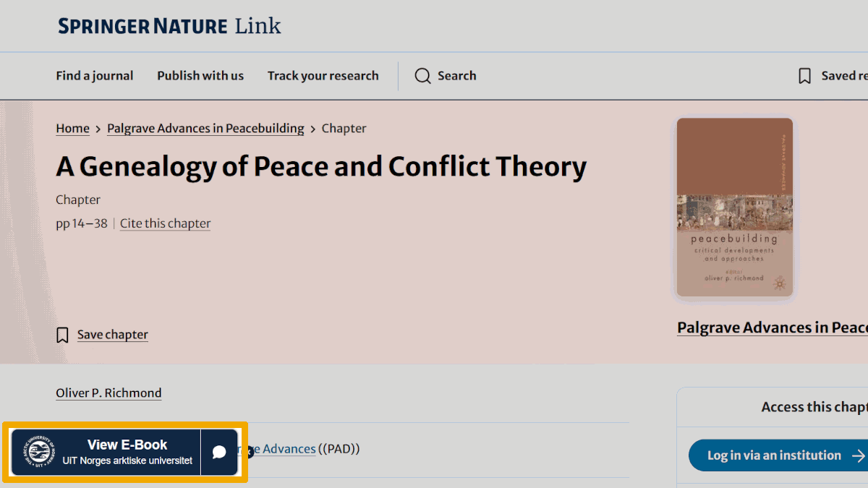Image resolution: width=868 pixels, height=488 pixels.
Task: Click the Springer Nature Link logo
Action: click(x=169, y=27)
